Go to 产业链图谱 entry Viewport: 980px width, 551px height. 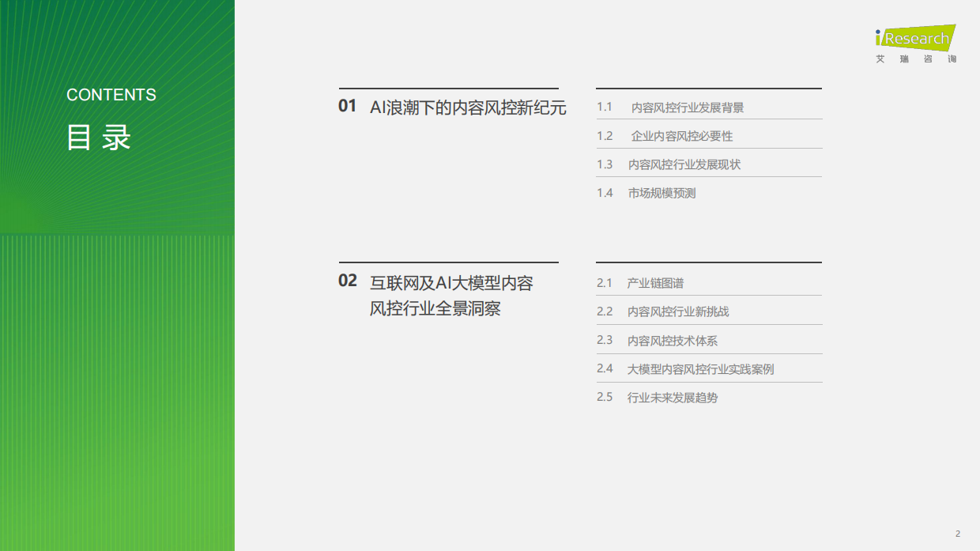pos(655,283)
